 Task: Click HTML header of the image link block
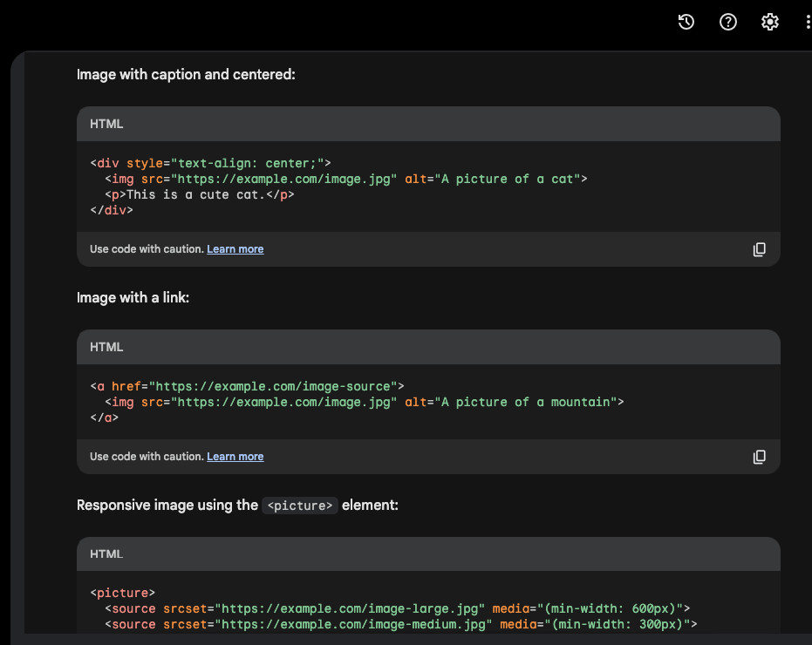[106, 347]
